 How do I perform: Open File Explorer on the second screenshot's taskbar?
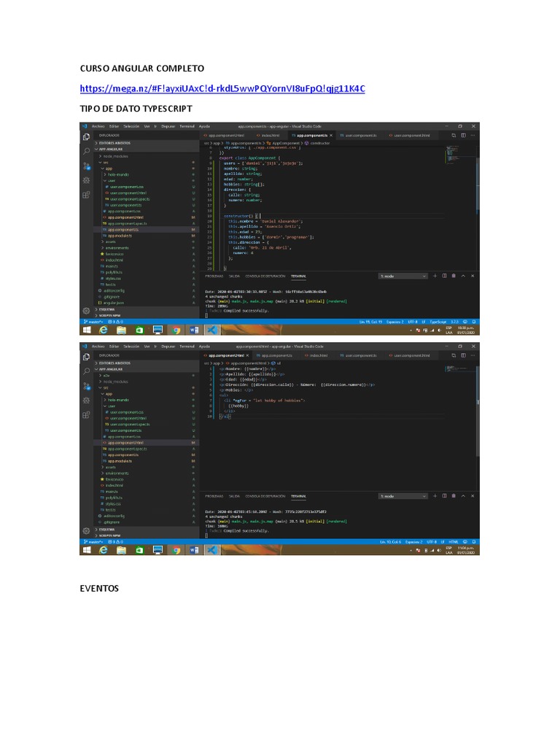[x=122, y=550]
